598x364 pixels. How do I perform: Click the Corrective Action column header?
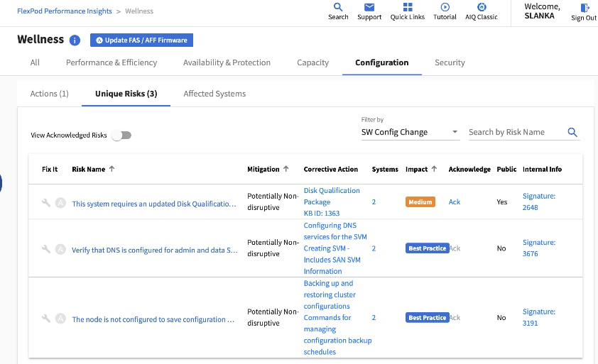pos(331,170)
